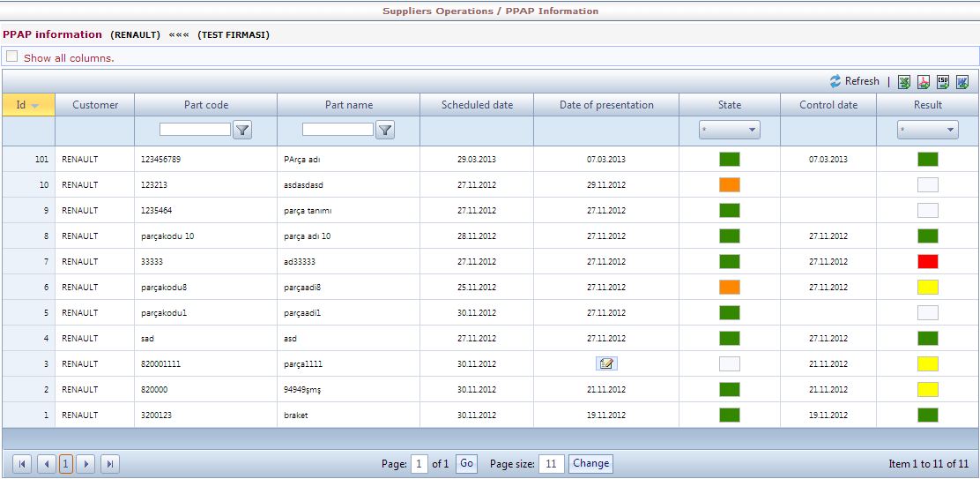This screenshot has height=479, width=980.
Task: Click the edit icon for part 820001111
Action: tap(606, 364)
